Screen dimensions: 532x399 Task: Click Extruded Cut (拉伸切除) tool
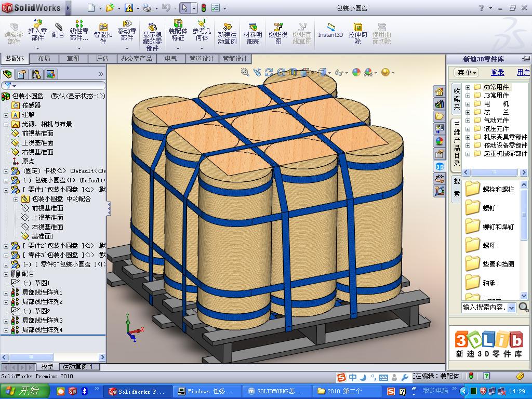coord(357,34)
